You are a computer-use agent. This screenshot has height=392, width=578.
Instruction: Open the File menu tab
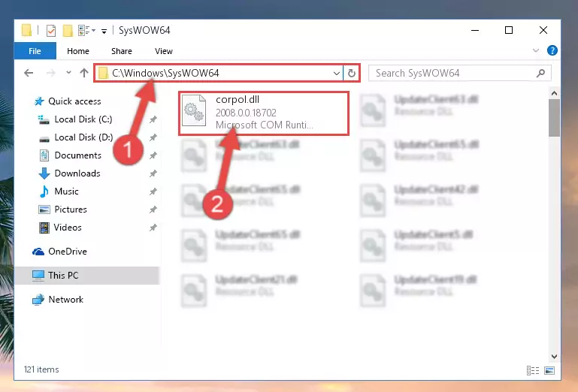click(x=35, y=51)
